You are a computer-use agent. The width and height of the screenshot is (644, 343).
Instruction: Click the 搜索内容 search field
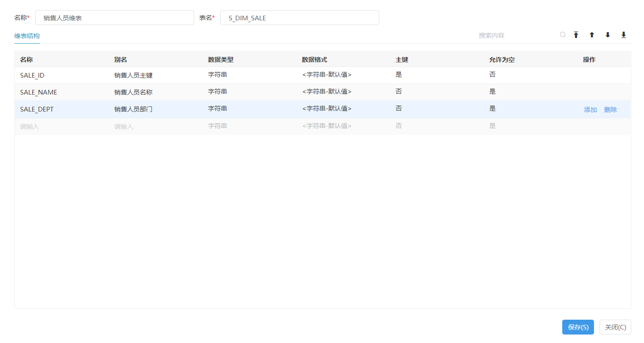tap(516, 35)
